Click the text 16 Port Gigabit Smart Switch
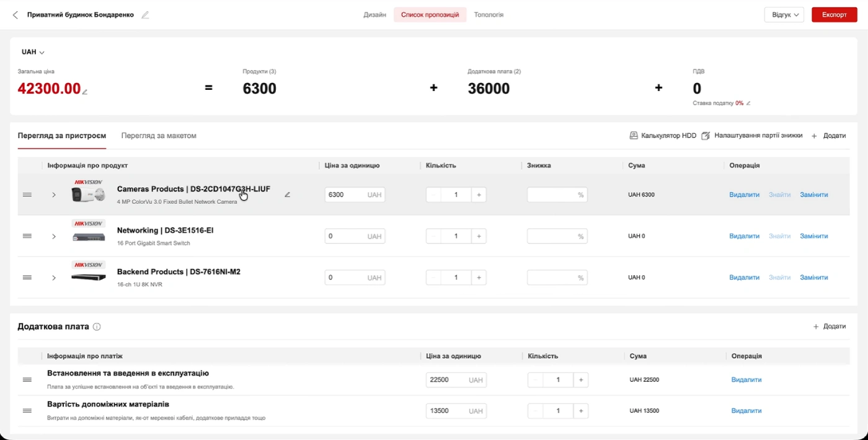The image size is (868, 440). click(154, 244)
